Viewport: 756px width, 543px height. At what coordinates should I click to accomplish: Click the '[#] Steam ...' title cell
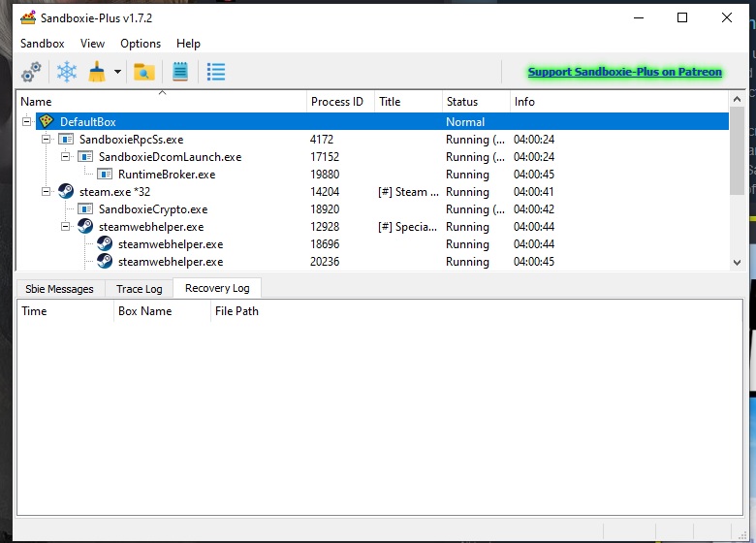pyautogui.click(x=408, y=191)
